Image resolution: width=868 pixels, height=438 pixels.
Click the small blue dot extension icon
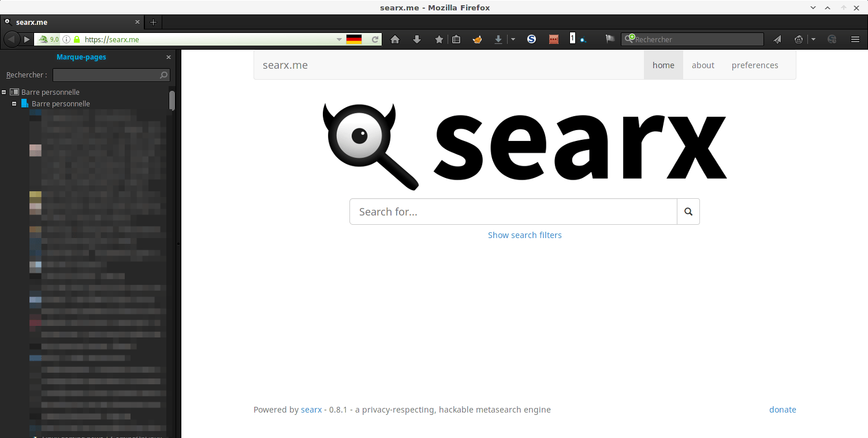(x=583, y=40)
